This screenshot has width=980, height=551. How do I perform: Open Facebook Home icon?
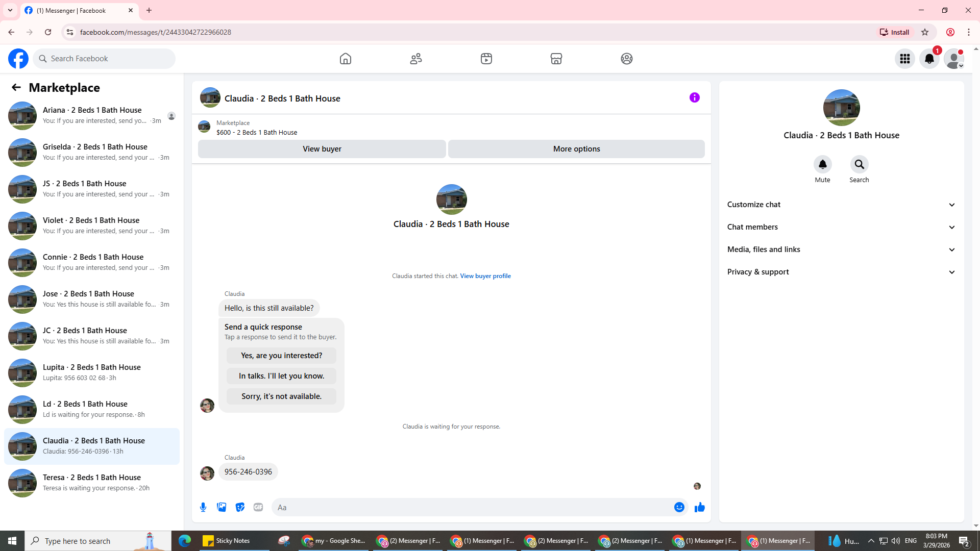click(x=346, y=59)
